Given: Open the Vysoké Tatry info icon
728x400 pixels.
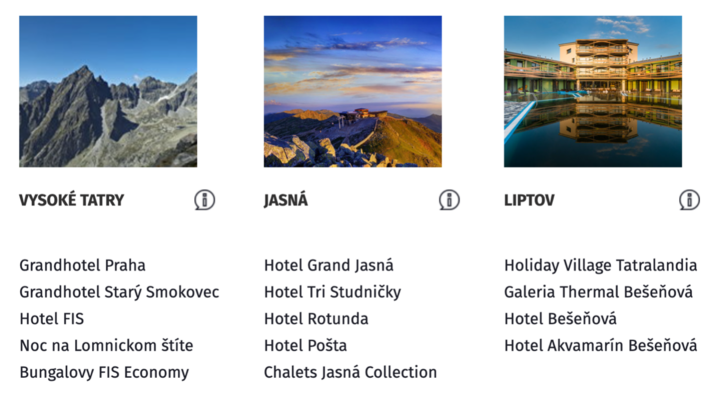Looking at the screenshot, I should click(204, 200).
